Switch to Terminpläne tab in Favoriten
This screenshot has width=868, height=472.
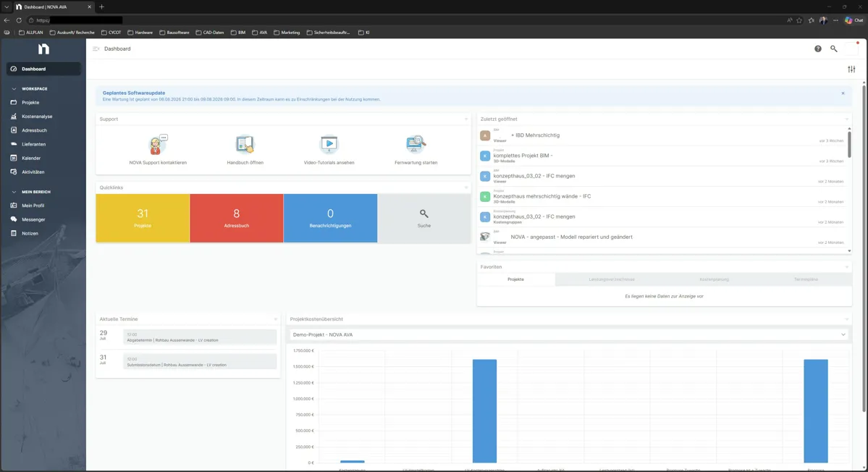[x=806, y=279]
